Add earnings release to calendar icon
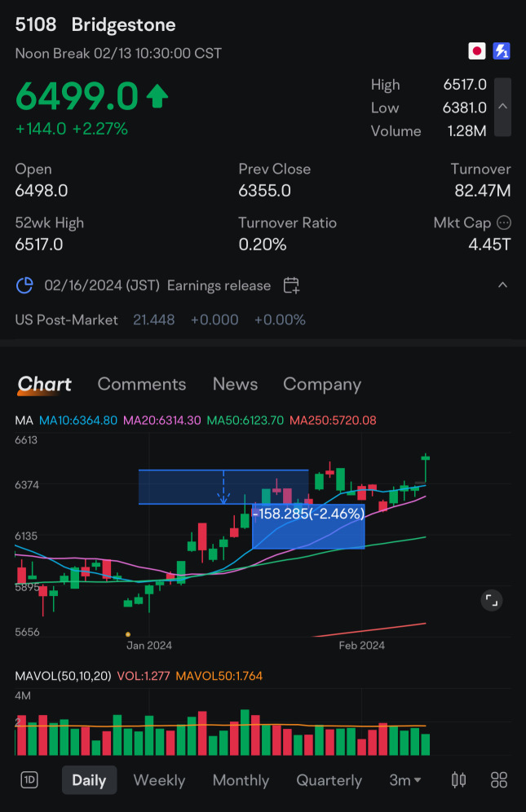The width and height of the screenshot is (526, 812). [291, 285]
